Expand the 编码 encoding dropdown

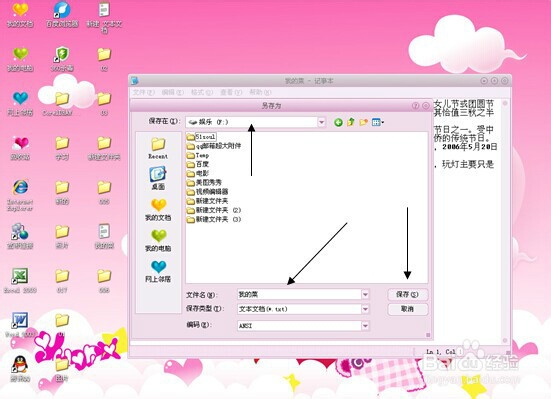coord(365,326)
